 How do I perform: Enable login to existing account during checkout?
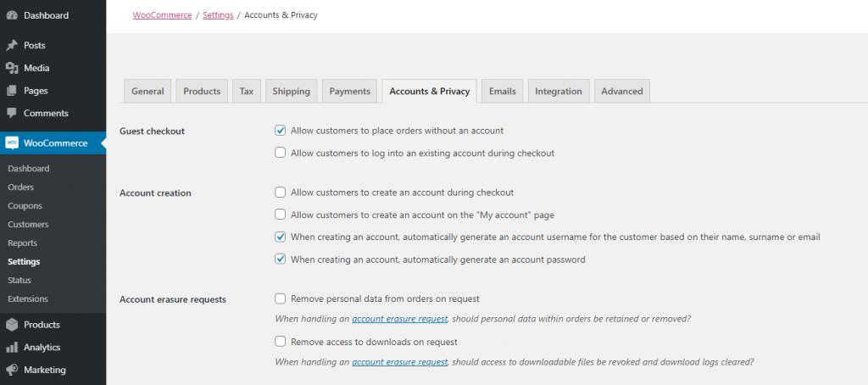[x=280, y=153]
